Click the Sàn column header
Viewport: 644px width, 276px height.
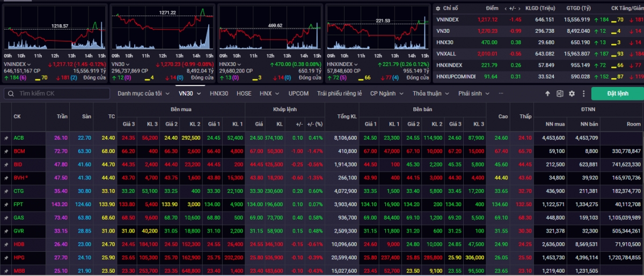(87, 116)
